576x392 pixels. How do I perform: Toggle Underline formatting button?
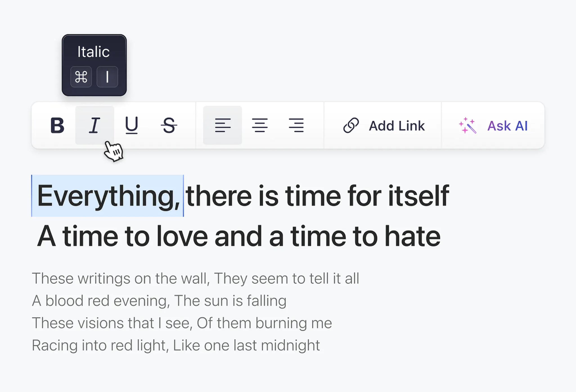(x=132, y=125)
